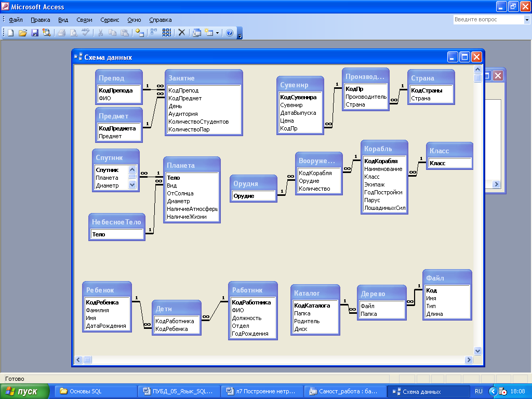Image resolution: width=532 pixels, height=399 pixels.
Task: Click vertical scrollbar down arrow of Схема данных
Action: 477,351
